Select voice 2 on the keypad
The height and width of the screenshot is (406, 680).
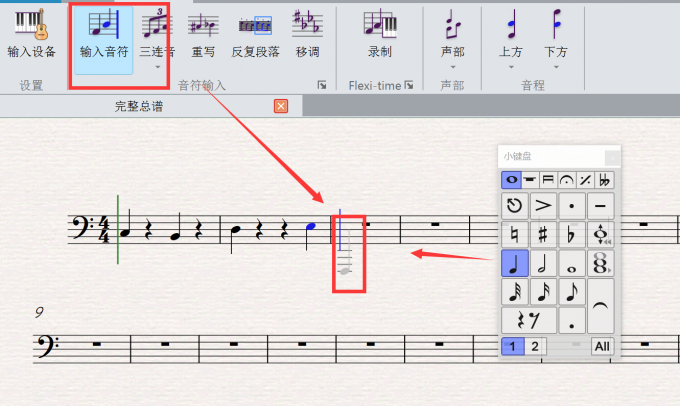(x=535, y=346)
